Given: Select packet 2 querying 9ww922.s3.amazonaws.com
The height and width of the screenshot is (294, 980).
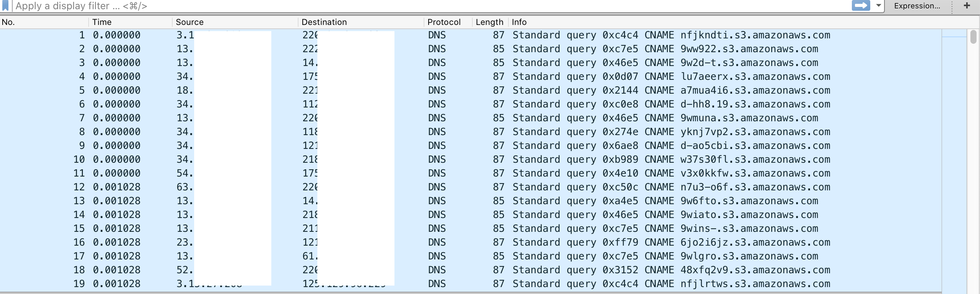Looking at the screenshot, I should pyautogui.click(x=471, y=49).
